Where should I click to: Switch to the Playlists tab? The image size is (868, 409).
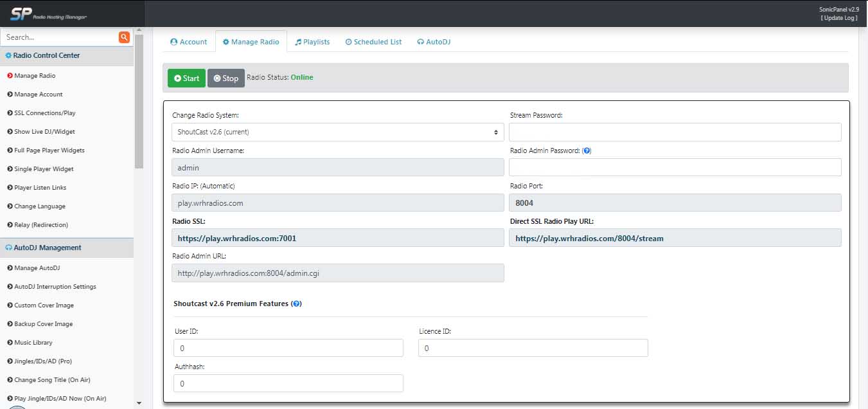pos(312,42)
